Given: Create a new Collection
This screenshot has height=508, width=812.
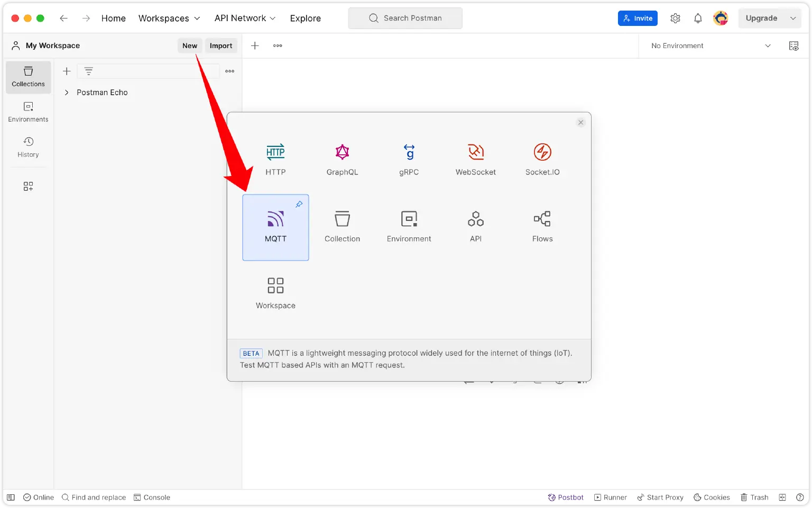Looking at the screenshot, I should coord(342,225).
